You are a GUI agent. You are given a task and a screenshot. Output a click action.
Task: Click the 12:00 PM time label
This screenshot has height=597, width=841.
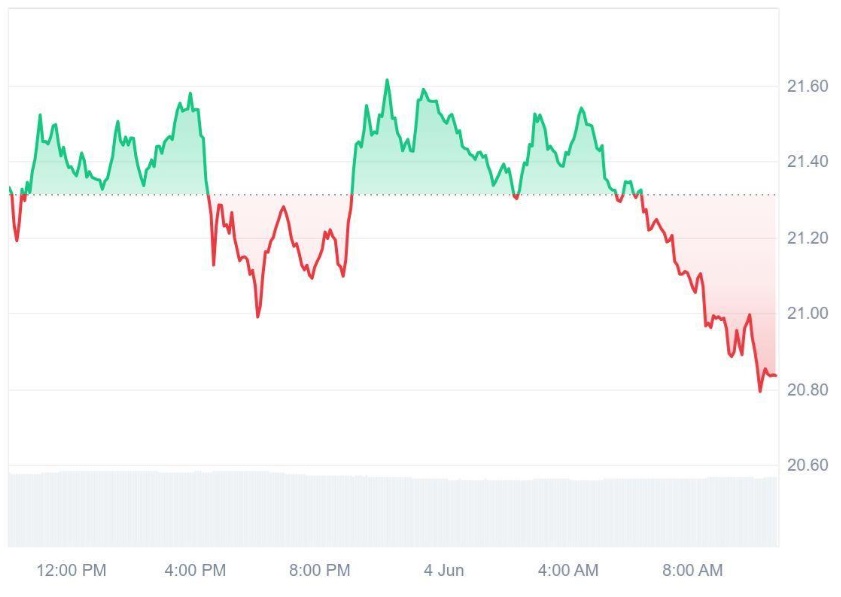71,571
